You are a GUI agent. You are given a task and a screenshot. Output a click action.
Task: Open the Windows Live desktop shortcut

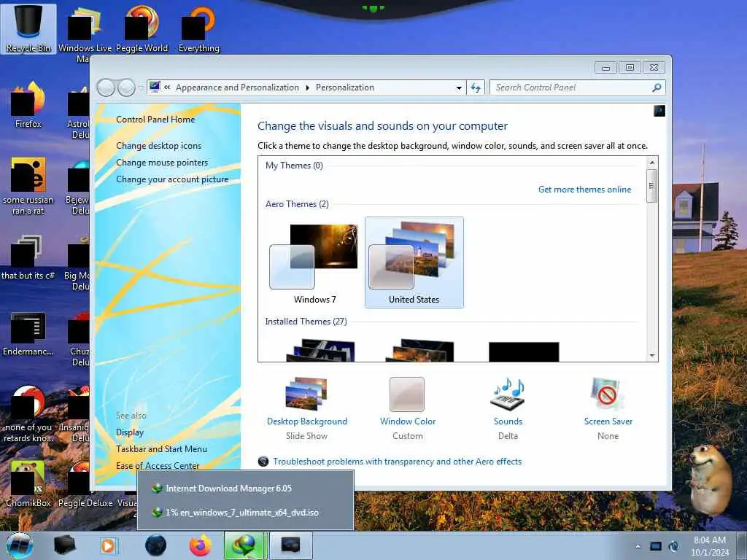[85, 34]
